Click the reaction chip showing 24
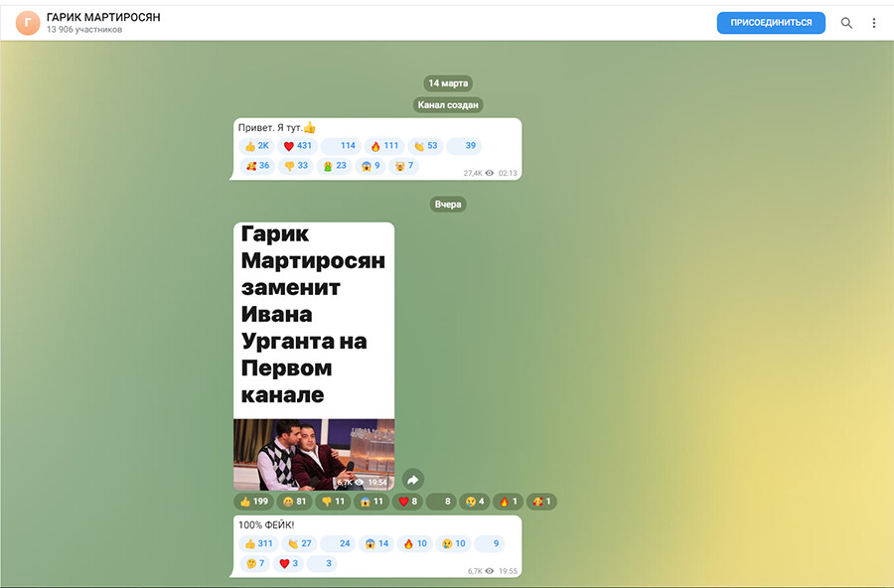 pyautogui.click(x=338, y=544)
